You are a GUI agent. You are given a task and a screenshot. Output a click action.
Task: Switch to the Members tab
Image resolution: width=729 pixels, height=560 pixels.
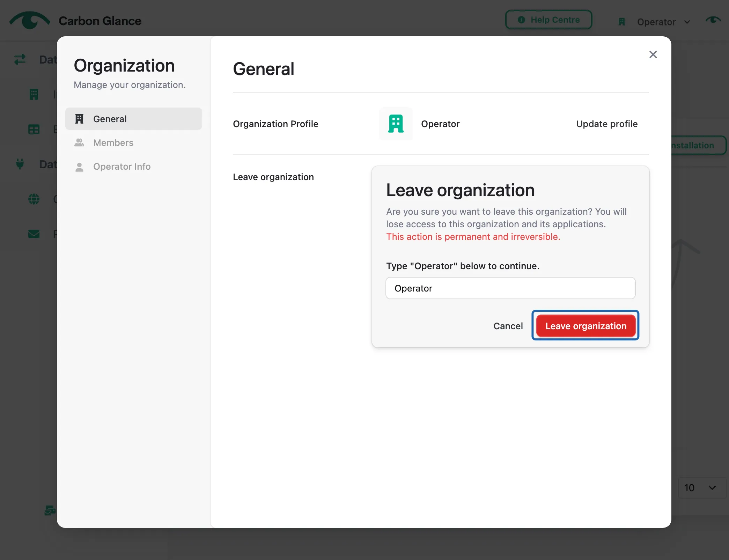134,142
